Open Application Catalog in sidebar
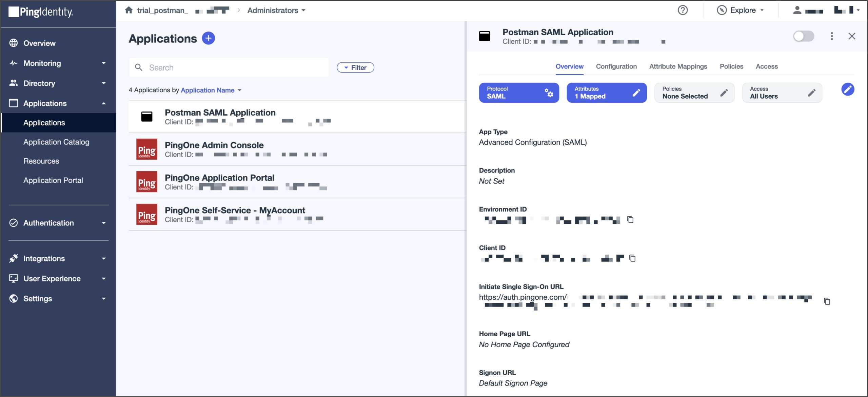The width and height of the screenshot is (868, 397). (56, 142)
